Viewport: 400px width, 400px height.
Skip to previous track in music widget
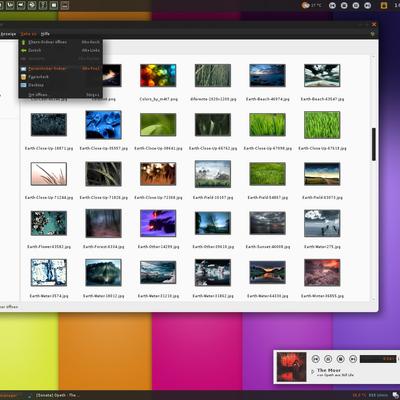(315, 359)
